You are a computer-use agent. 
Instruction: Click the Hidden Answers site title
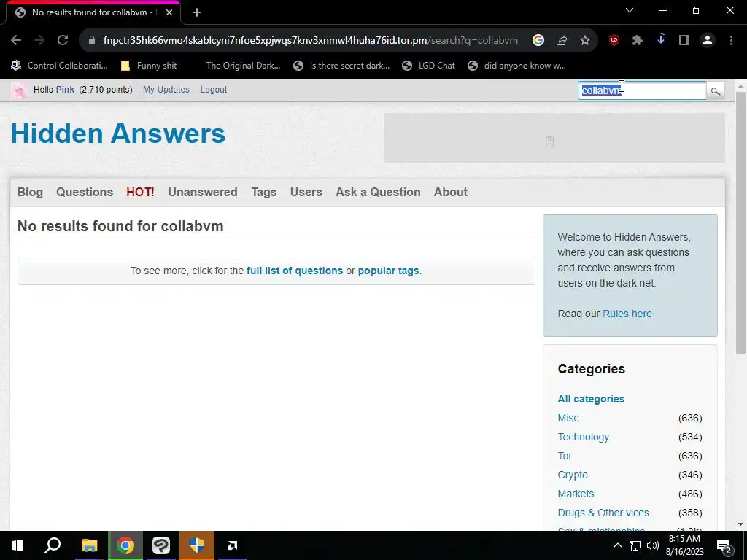coord(118,133)
